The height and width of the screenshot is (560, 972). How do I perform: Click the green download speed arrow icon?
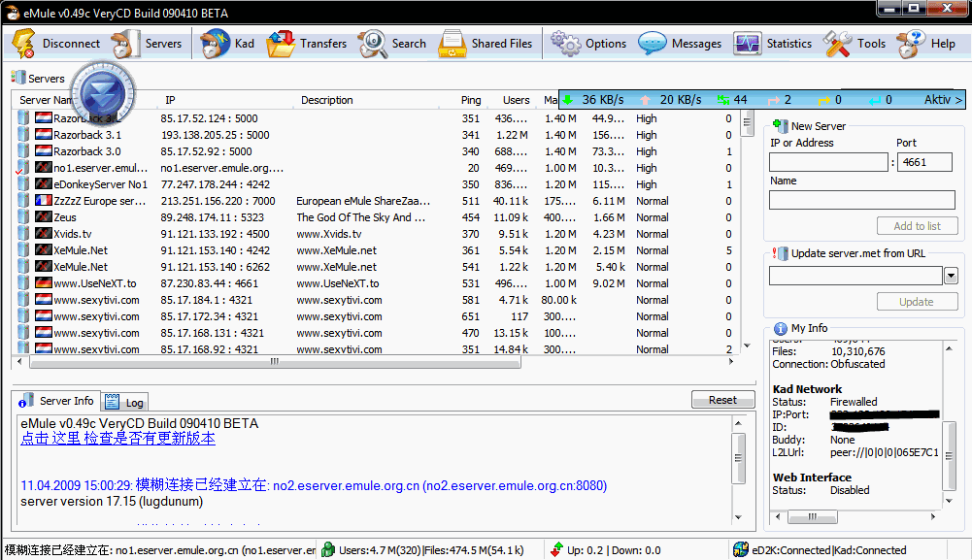[x=568, y=100]
